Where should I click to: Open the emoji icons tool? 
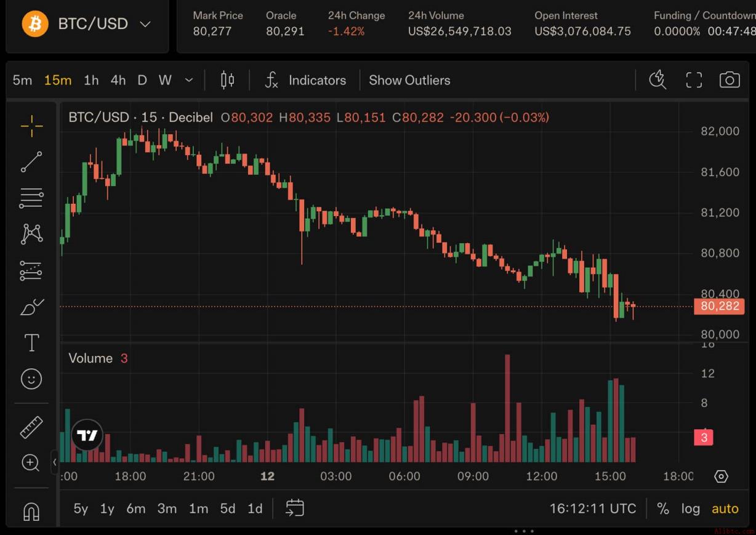point(31,379)
